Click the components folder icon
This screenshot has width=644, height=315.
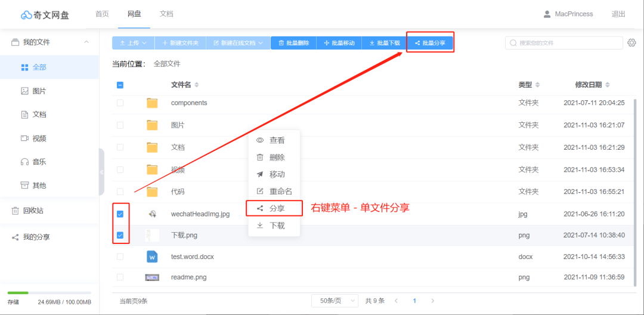coord(152,103)
